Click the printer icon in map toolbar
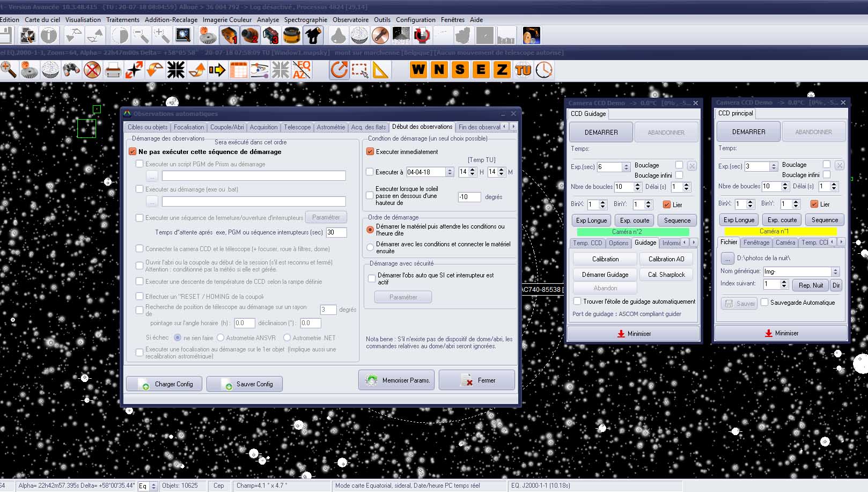Image resolution: width=868 pixels, height=492 pixels. [x=113, y=70]
